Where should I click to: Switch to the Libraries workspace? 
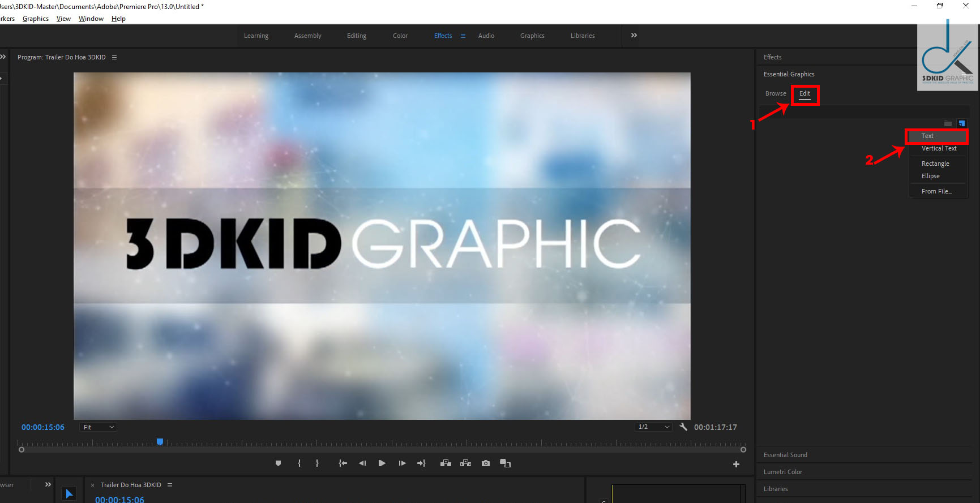583,36
